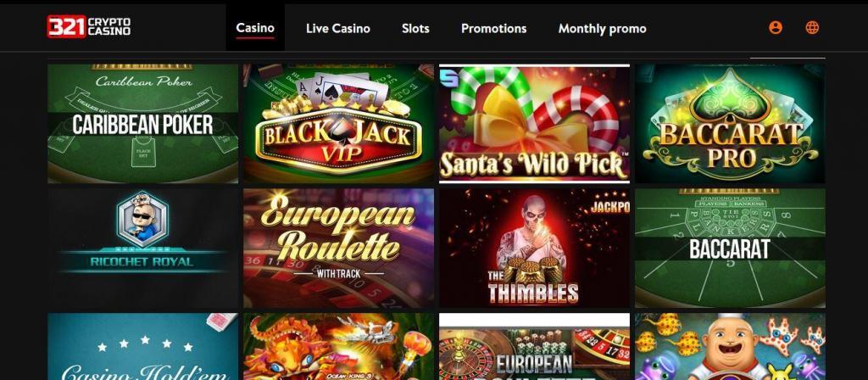This screenshot has height=380, width=868.
Task: Open the Baccarat Pro game tile
Action: click(730, 124)
